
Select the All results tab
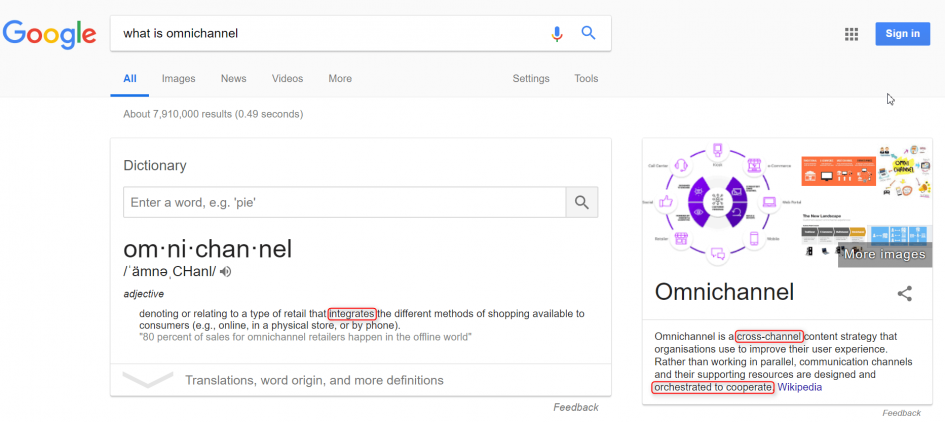(130, 79)
